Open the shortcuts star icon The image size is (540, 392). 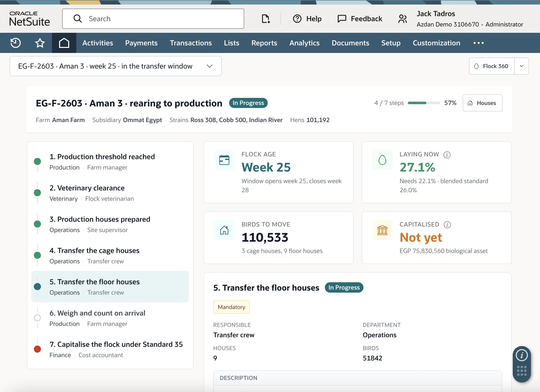[x=40, y=43]
